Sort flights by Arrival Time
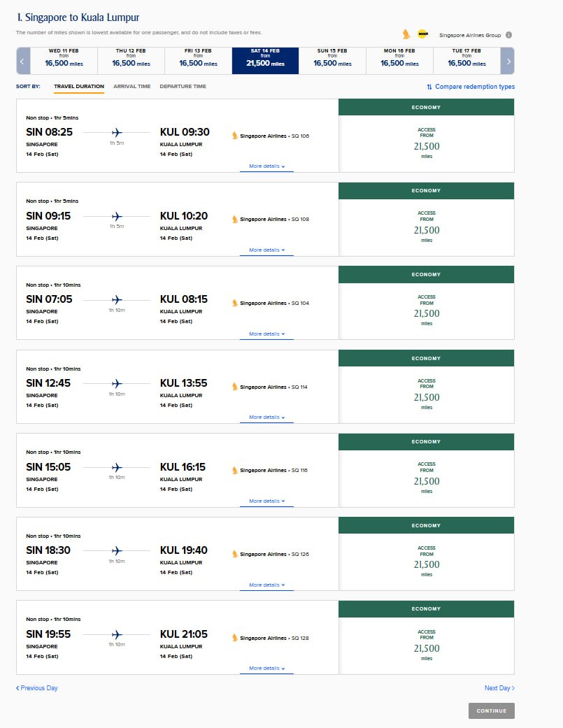 [x=131, y=87]
